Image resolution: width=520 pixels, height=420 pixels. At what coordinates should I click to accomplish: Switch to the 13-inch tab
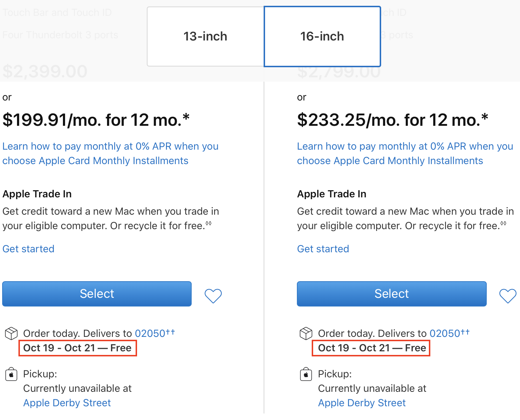205,37
